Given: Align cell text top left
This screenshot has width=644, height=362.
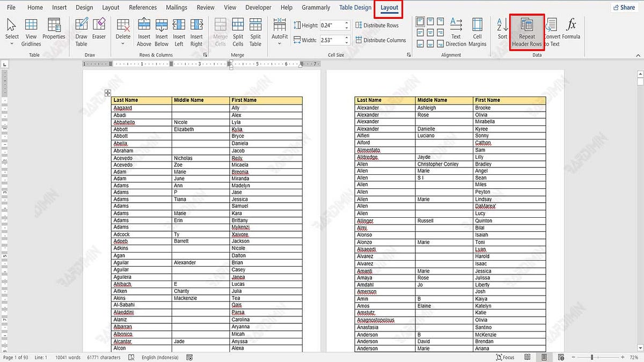Looking at the screenshot, I should (420, 21).
